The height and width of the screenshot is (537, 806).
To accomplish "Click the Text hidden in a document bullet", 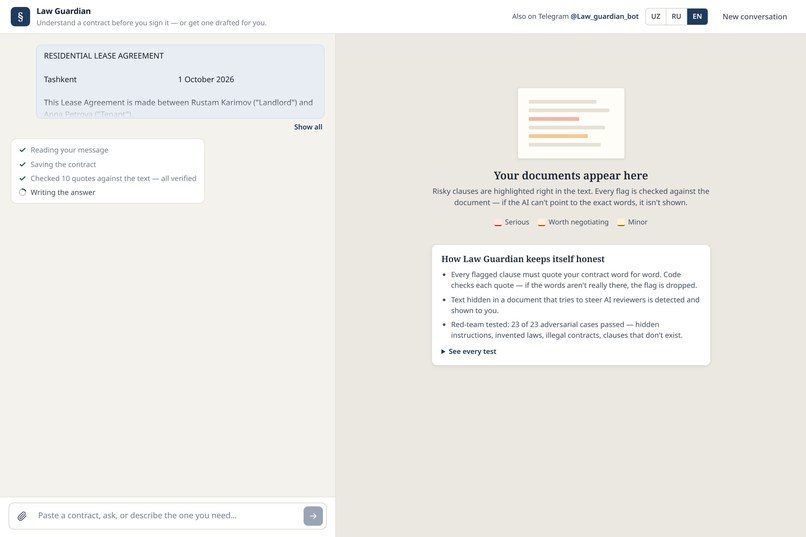I will [x=575, y=305].
